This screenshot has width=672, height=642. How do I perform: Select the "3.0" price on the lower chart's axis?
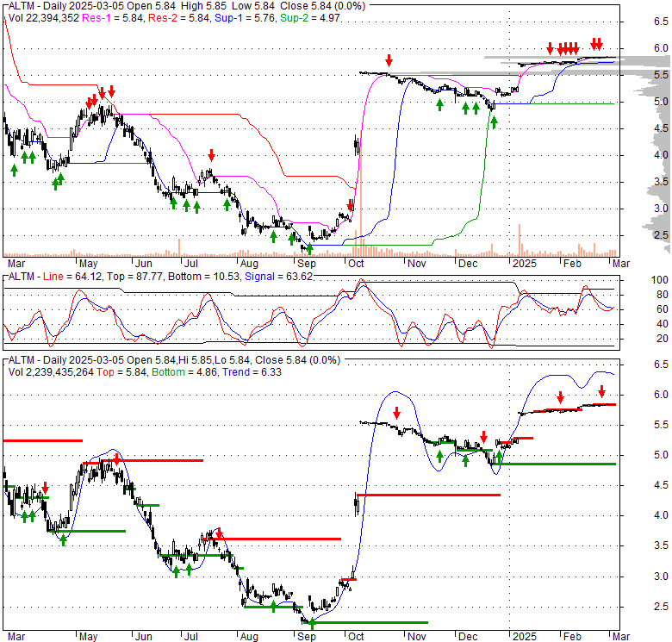click(x=661, y=576)
